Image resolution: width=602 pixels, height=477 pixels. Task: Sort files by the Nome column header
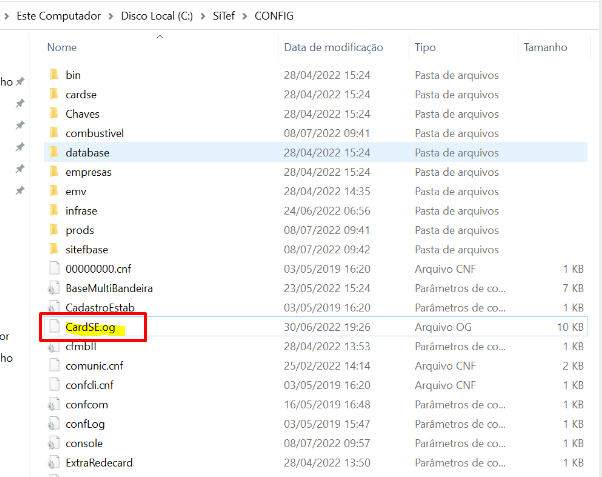tap(62, 47)
